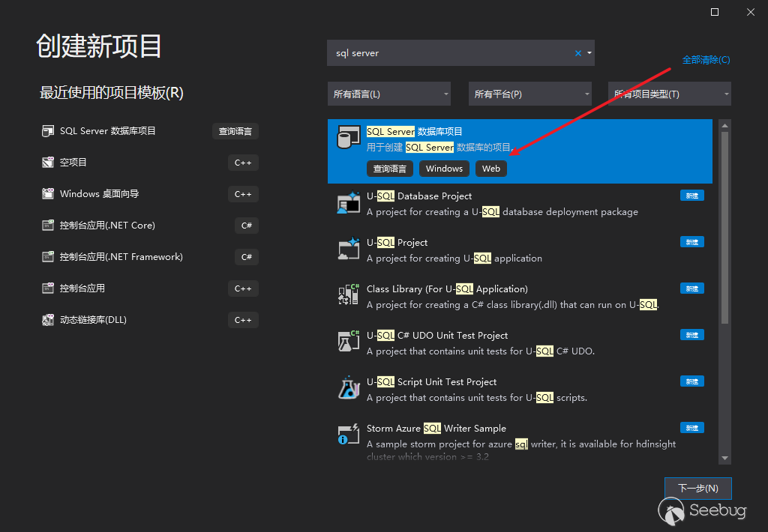Select the U-SQL Project result
The width and height of the screenshot is (768, 532).
click(x=520, y=250)
